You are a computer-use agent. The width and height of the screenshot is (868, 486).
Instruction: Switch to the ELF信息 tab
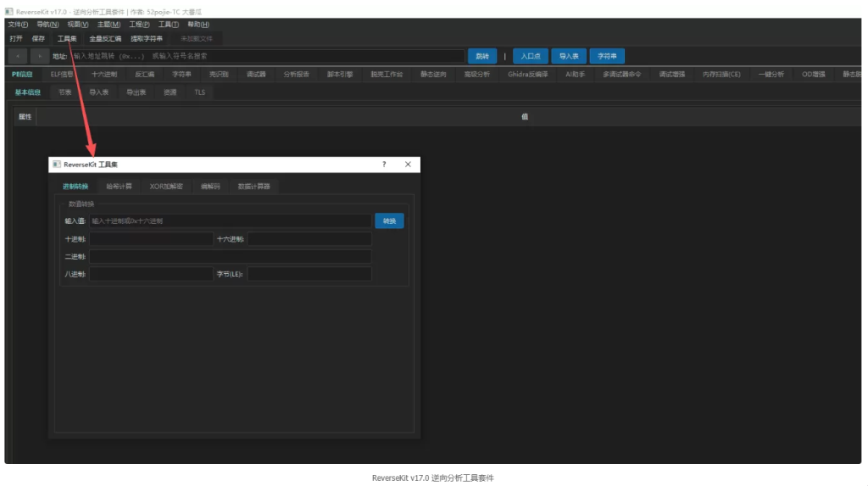coord(61,75)
